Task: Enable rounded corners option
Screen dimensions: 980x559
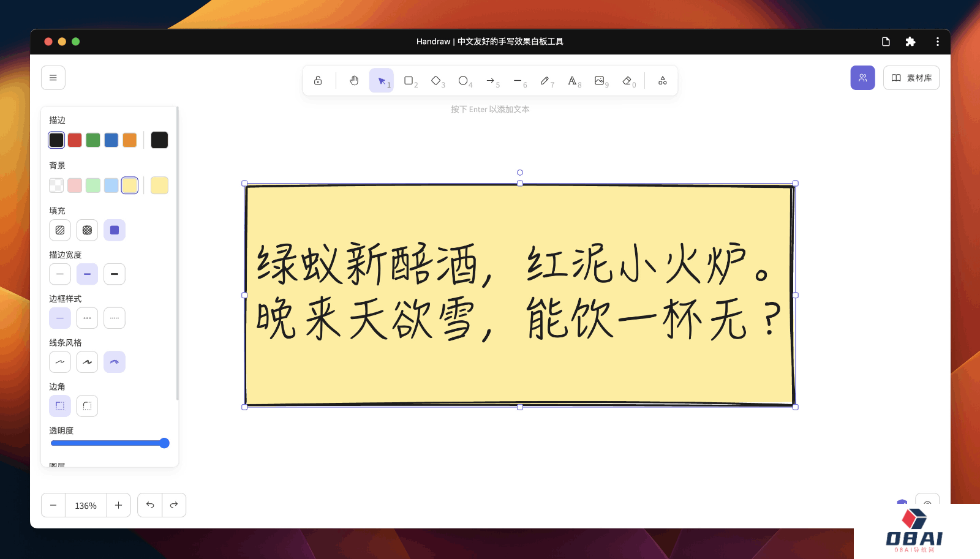Action: coord(87,406)
